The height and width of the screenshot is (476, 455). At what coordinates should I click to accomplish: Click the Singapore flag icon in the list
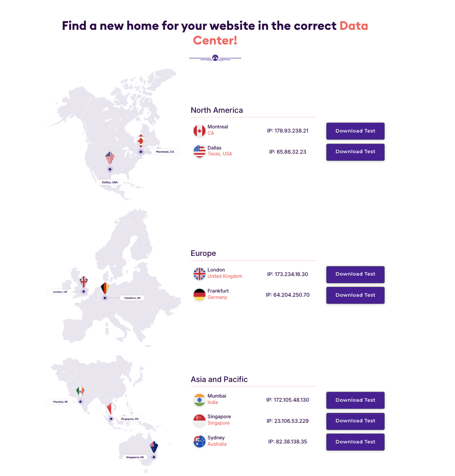(x=200, y=421)
